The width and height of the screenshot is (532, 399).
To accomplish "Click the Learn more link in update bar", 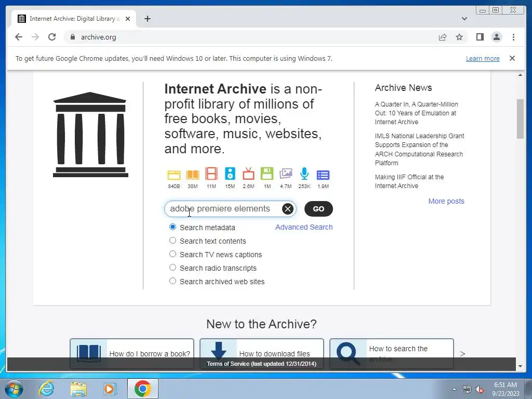I will tap(483, 58).
